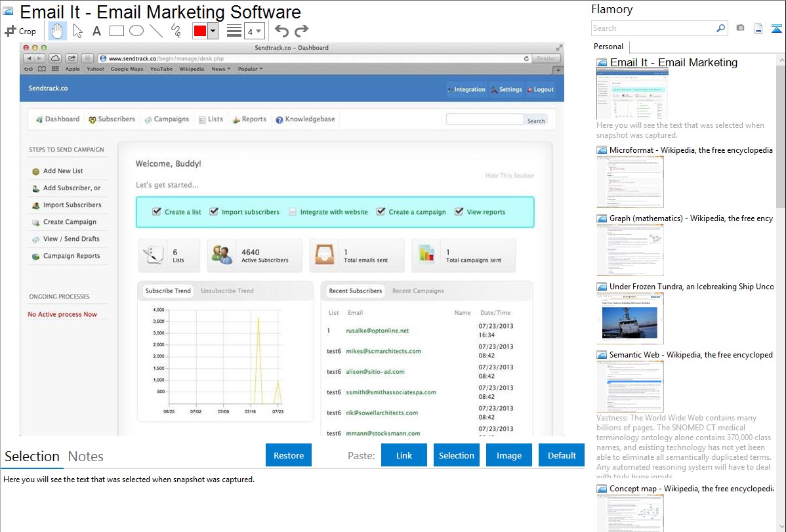Click the Knowledgebase help icon

[279, 119]
